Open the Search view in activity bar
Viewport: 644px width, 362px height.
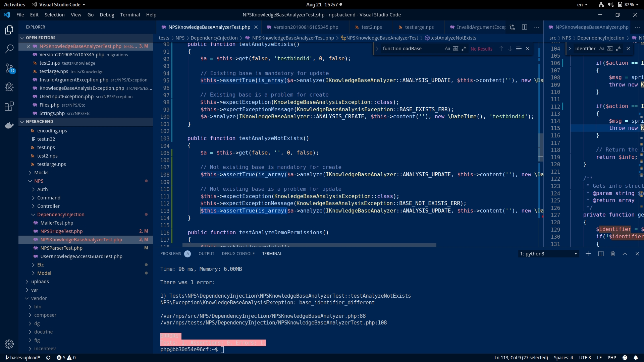[9, 49]
